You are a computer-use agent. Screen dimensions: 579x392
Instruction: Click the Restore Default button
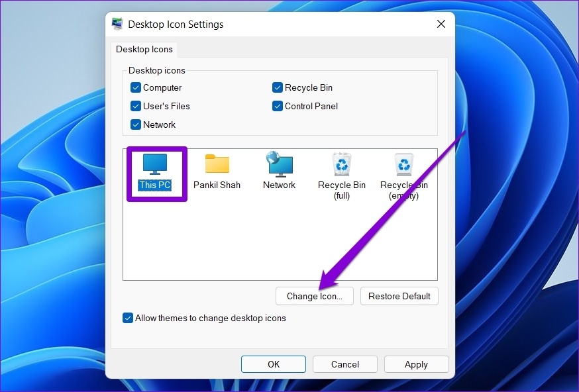tap(399, 296)
